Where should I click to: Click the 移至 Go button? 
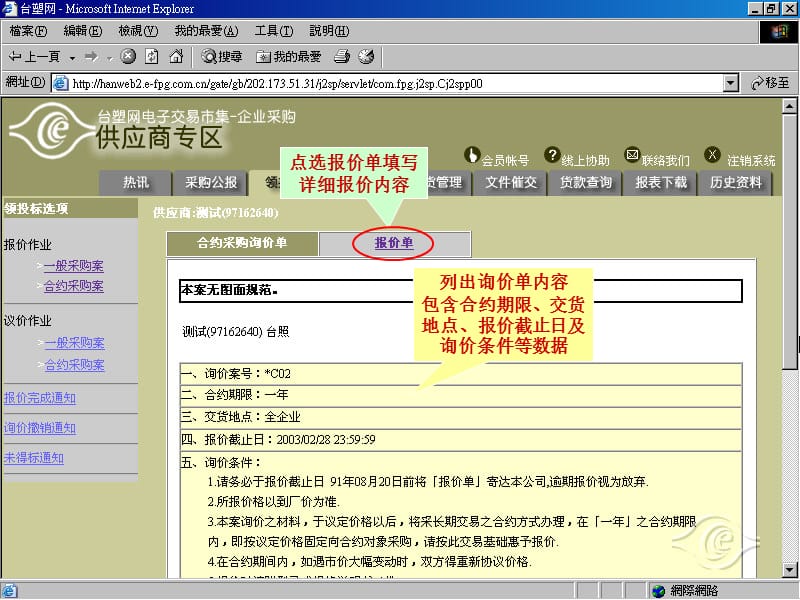point(770,83)
